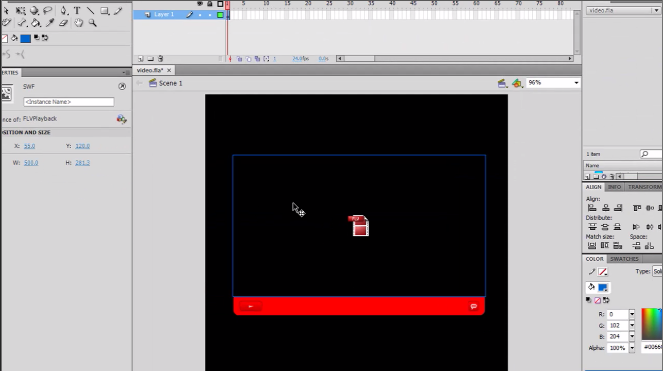Open the G value slider arrow
663x371 pixels.
(x=632, y=325)
